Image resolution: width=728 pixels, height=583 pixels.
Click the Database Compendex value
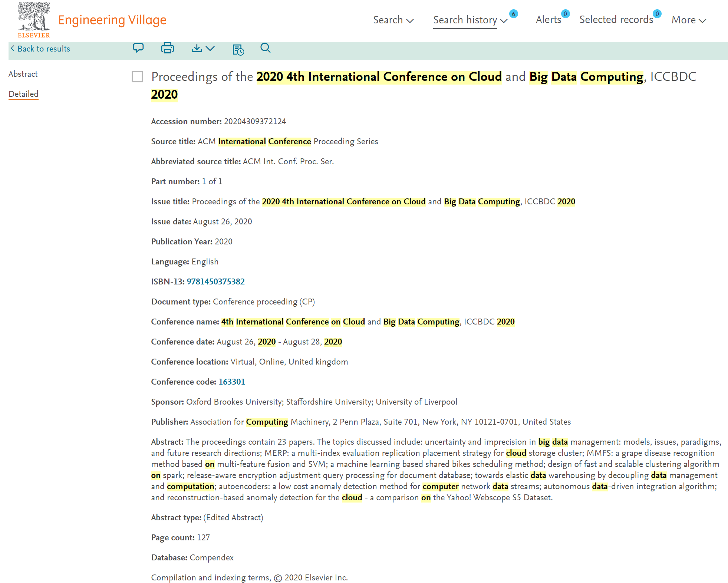(211, 557)
